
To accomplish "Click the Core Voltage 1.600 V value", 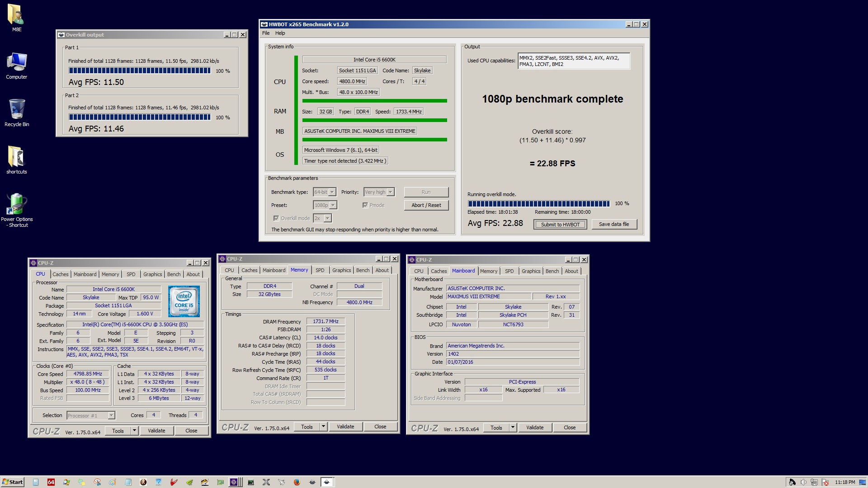I will pos(145,314).
